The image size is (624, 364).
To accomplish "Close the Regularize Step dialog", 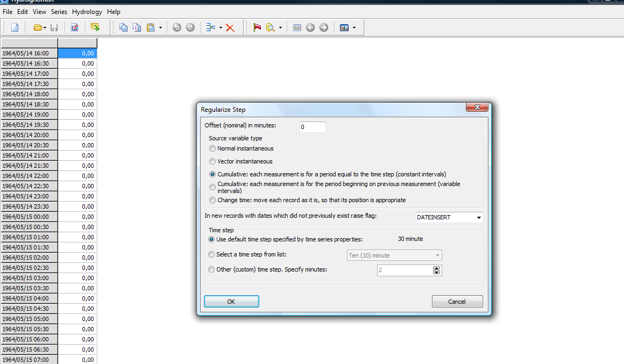I will (x=477, y=107).
